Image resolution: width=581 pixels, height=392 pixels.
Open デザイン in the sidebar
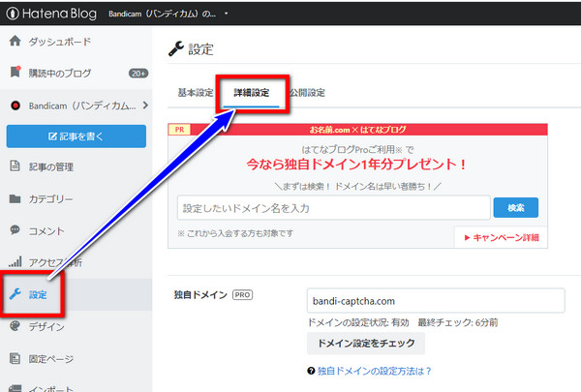click(x=46, y=327)
